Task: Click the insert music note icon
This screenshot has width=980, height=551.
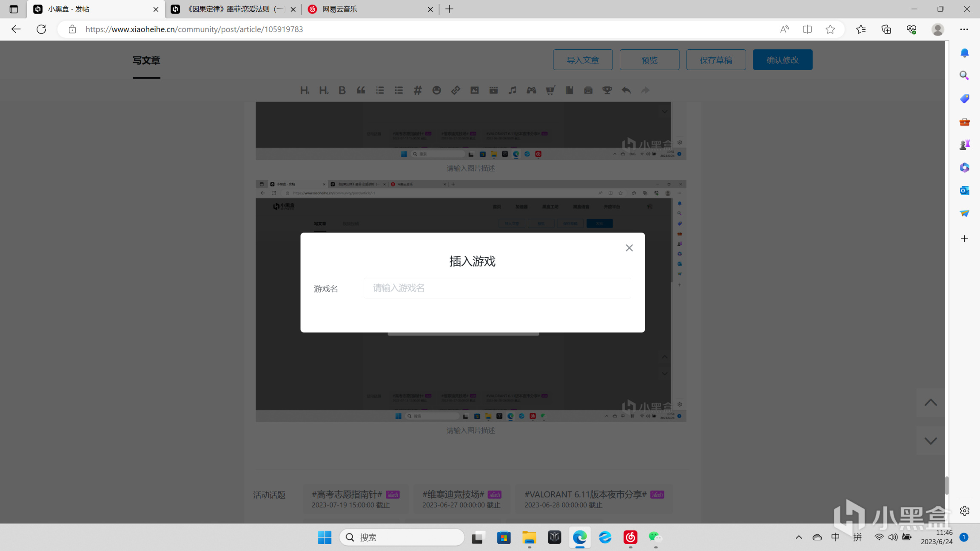Action: 512,90
